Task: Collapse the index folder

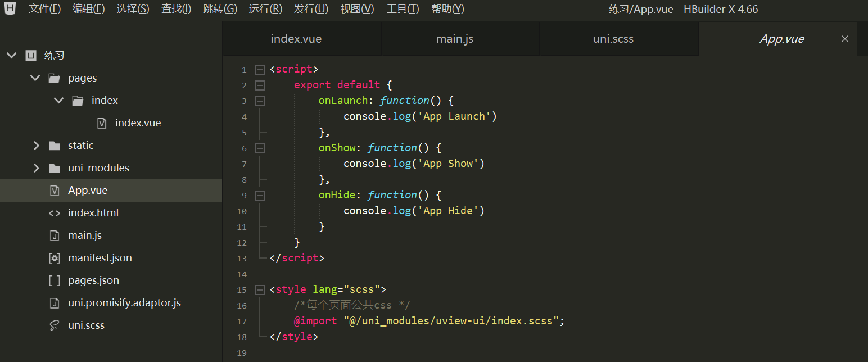Action: tap(58, 100)
